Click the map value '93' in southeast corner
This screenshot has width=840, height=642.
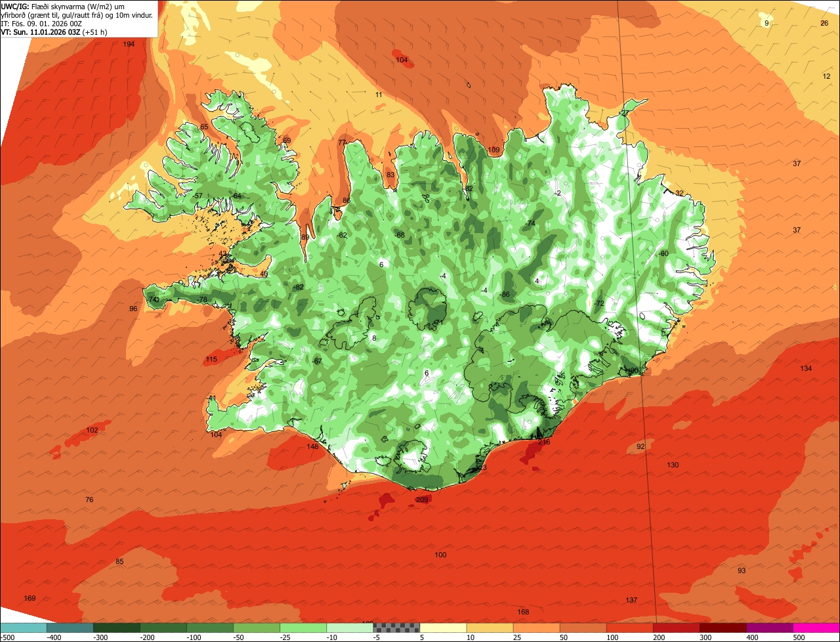tap(742, 570)
